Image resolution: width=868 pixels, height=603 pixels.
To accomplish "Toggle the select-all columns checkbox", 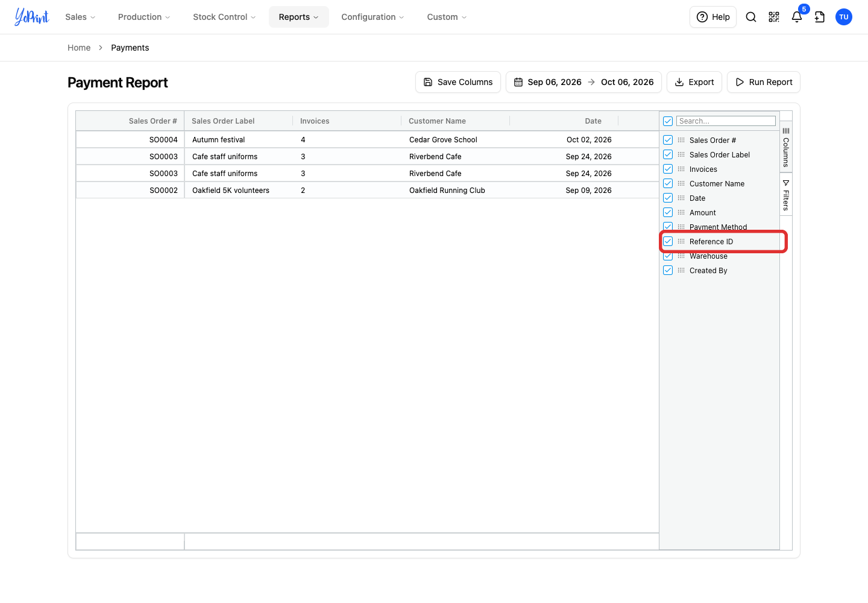I will pos(668,121).
